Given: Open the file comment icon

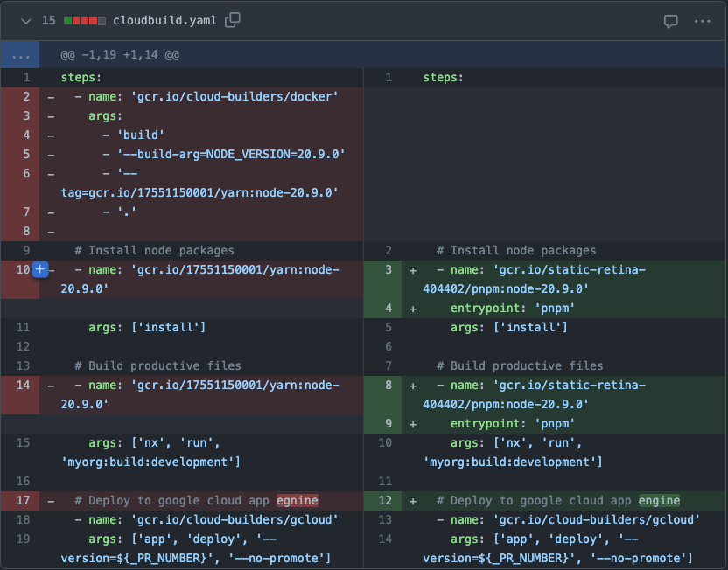Looking at the screenshot, I should tap(670, 21).
